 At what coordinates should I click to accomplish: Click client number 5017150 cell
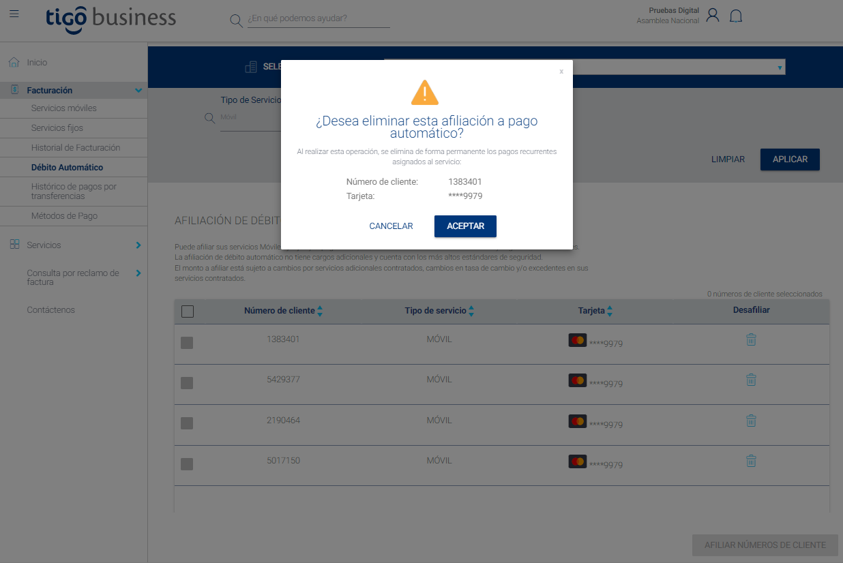pos(283,460)
